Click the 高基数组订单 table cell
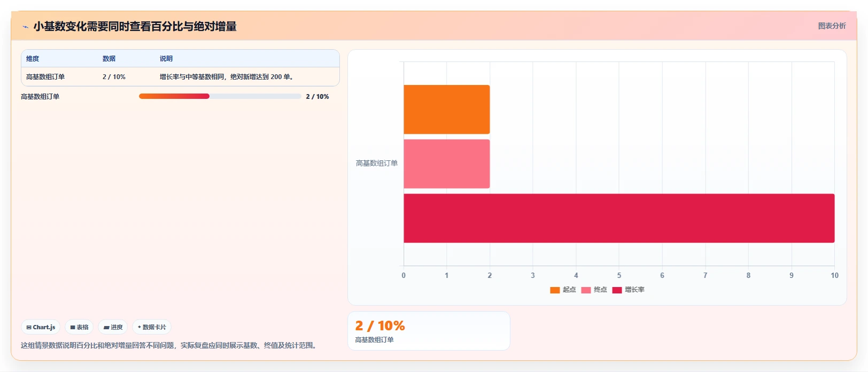Viewport: 868px width, 372px height. click(45, 77)
